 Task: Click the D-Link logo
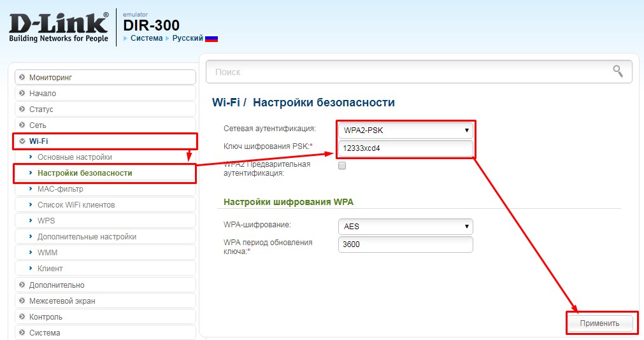(59, 27)
